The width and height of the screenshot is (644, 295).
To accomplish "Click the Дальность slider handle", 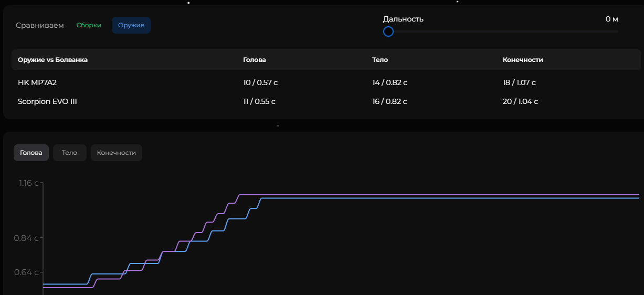I will coord(388,31).
